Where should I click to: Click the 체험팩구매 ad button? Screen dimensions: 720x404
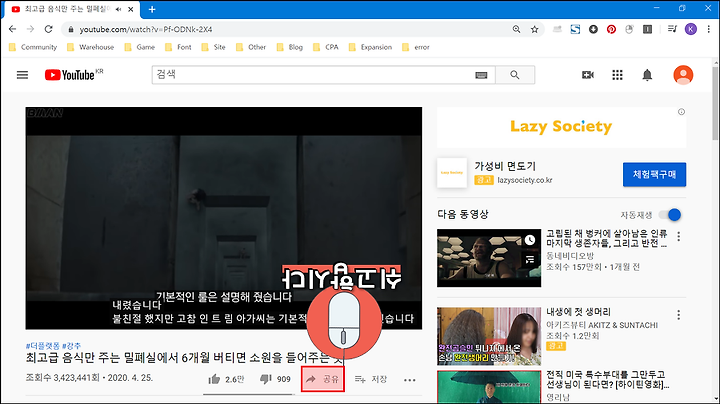tap(654, 174)
